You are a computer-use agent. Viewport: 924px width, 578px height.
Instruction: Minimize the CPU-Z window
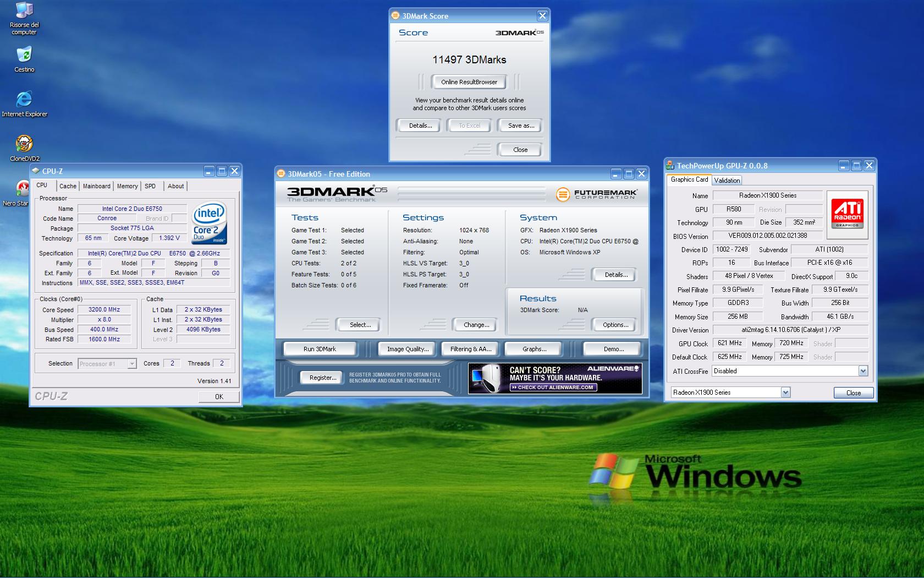coord(209,171)
